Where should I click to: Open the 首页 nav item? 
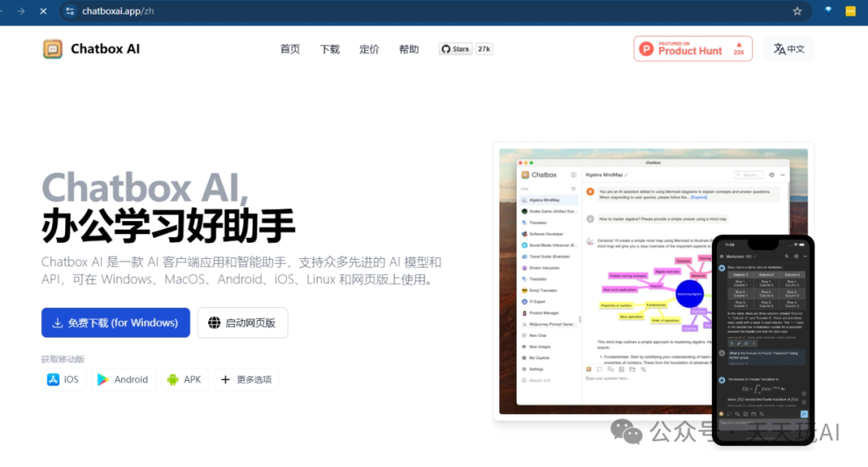(290, 49)
